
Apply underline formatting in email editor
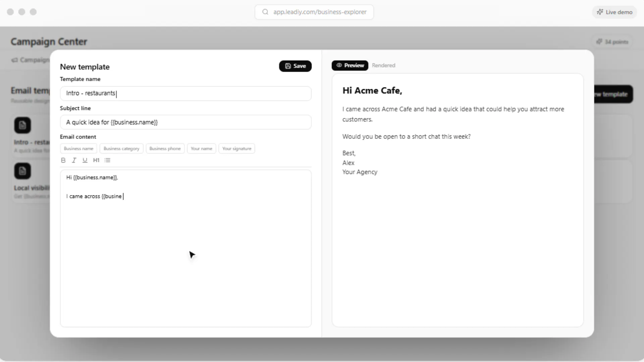(85, 160)
